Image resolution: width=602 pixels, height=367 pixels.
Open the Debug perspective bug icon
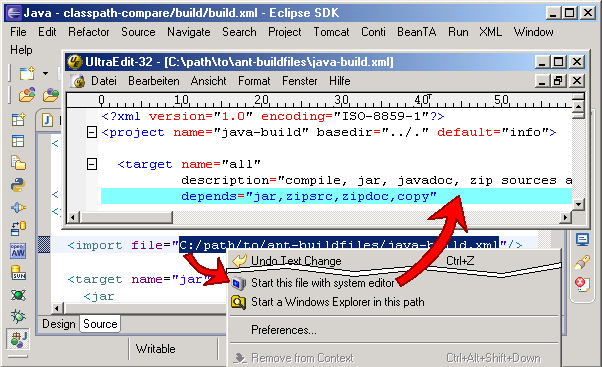(18, 316)
